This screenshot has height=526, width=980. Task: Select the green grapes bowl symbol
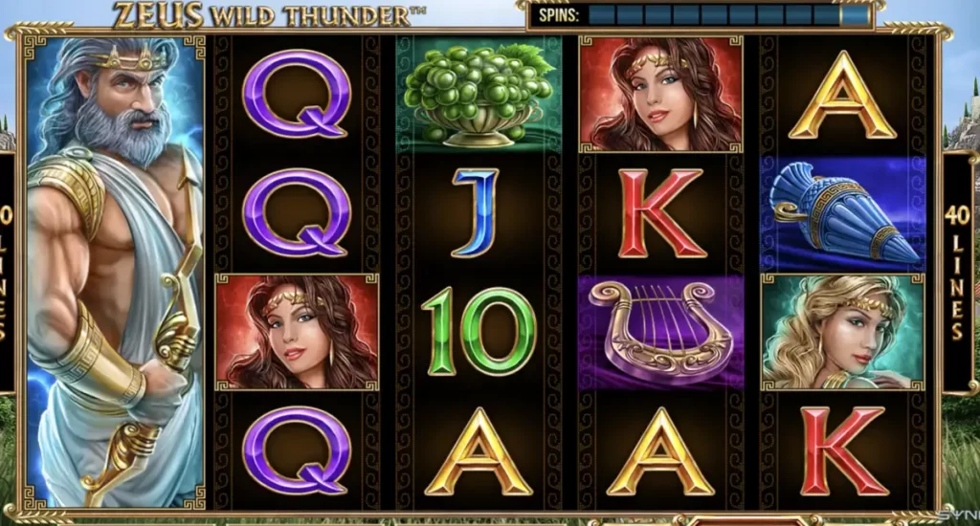coord(479,94)
